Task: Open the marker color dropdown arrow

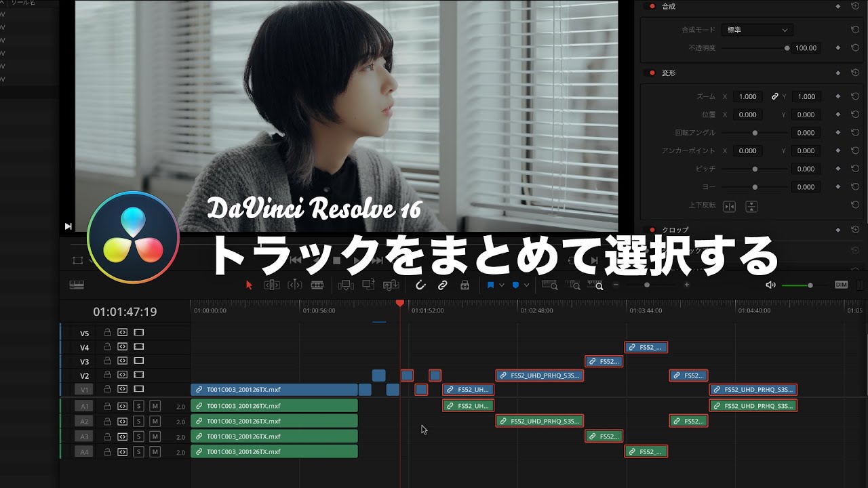Action: [526, 285]
